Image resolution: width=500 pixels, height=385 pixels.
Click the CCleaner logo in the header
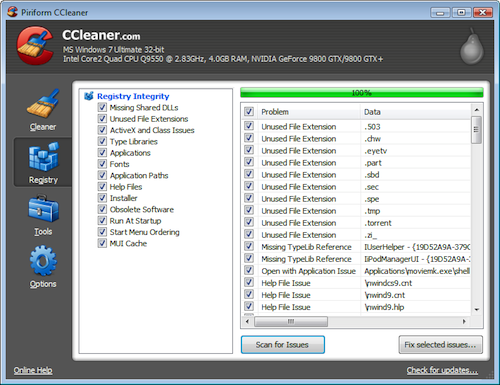pyautogui.click(x=35, y=46)
